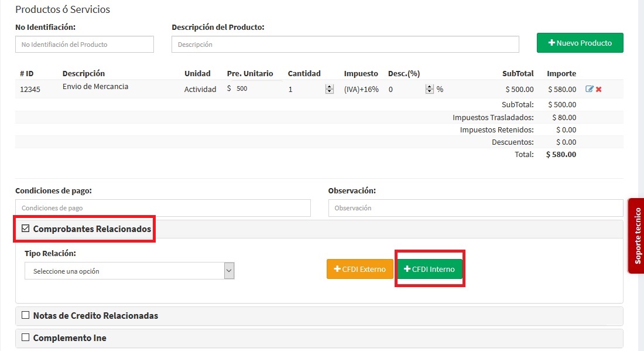Delete the Envio de Mercancia row with red X

(x=599, y=89)
